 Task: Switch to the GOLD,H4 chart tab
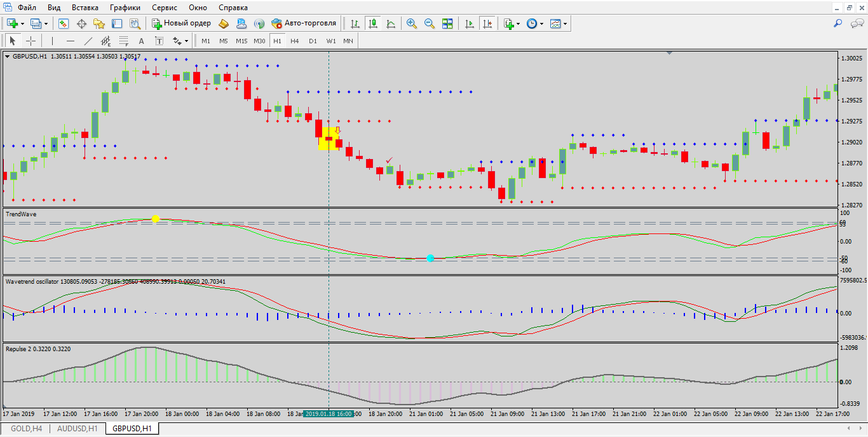[x=27, y=429]
